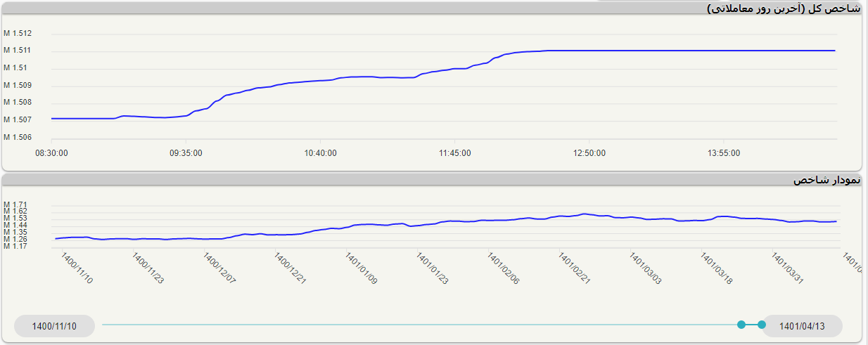Click the rotated 1401/02/21 date axis label
Image resolution: width=868 pixels, height=345 pixels.
[x=575, y=269]
